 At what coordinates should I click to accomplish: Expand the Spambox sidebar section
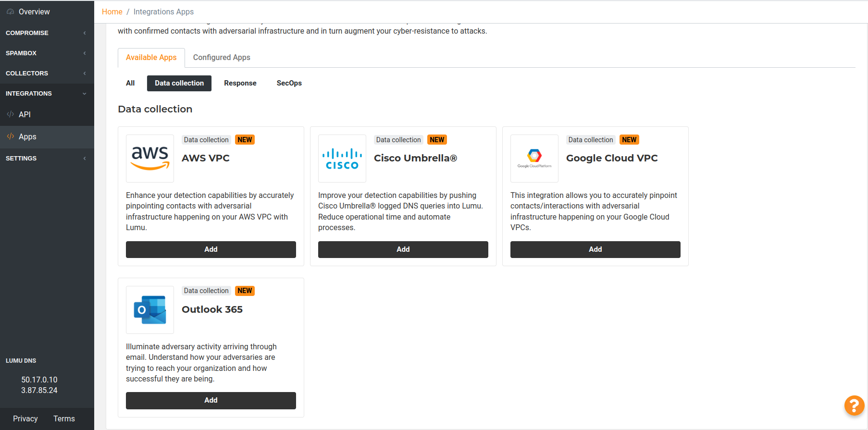pos(47,53)
